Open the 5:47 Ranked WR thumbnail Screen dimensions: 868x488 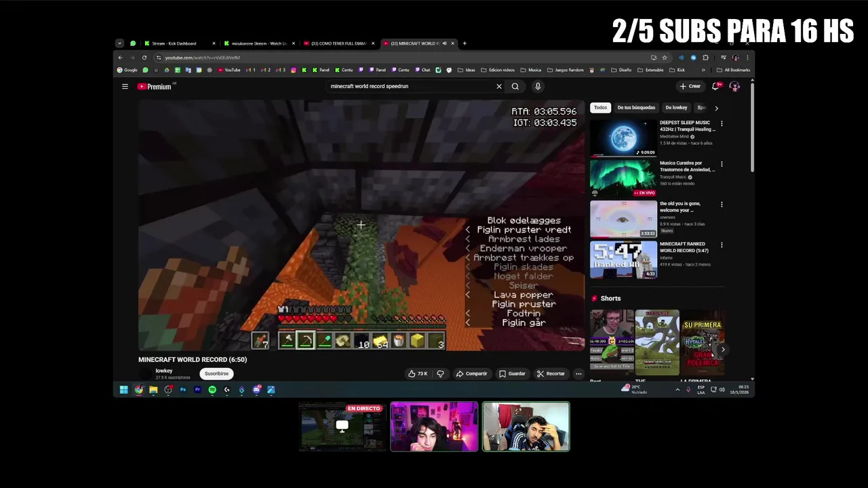623,260
